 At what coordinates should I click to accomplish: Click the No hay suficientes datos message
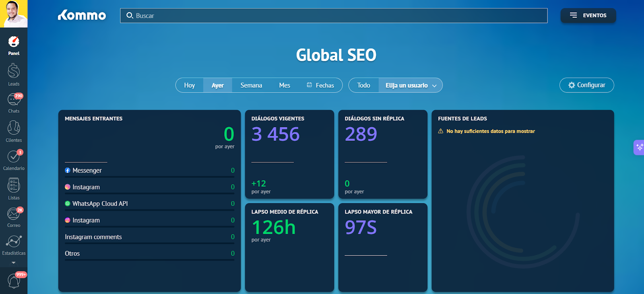[x=491, y=131]
